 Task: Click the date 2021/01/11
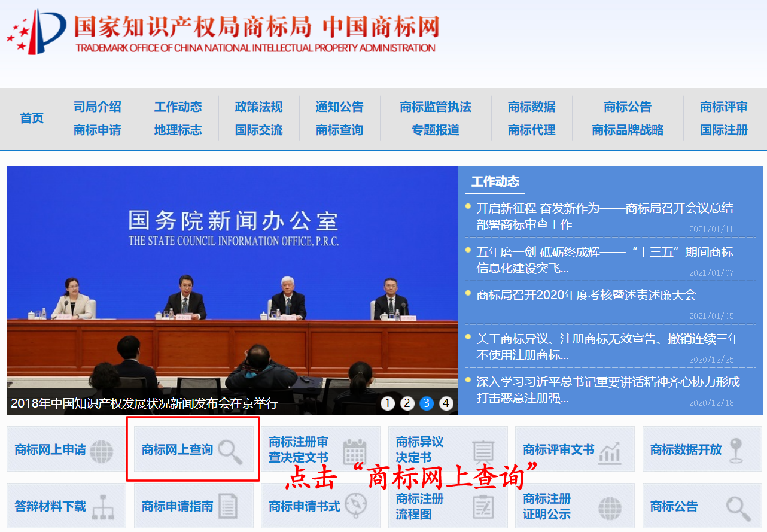pyautogui.click(x=711, y=229)
